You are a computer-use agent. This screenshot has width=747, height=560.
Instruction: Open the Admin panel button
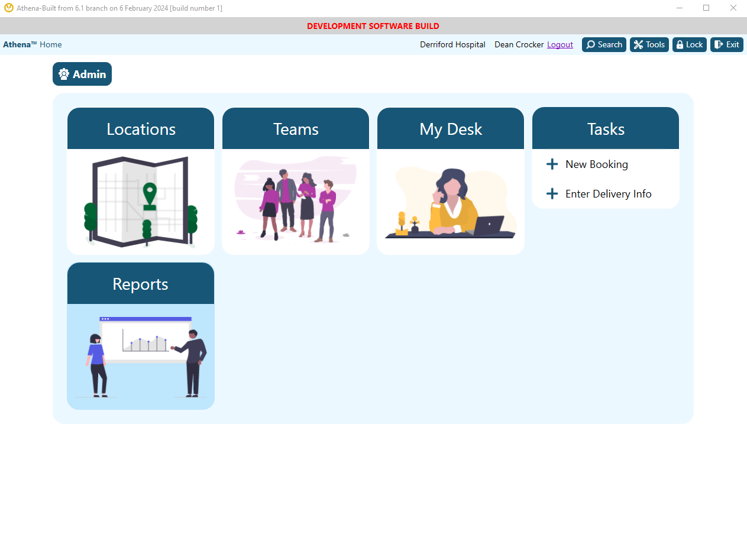(x=82, y=74)
